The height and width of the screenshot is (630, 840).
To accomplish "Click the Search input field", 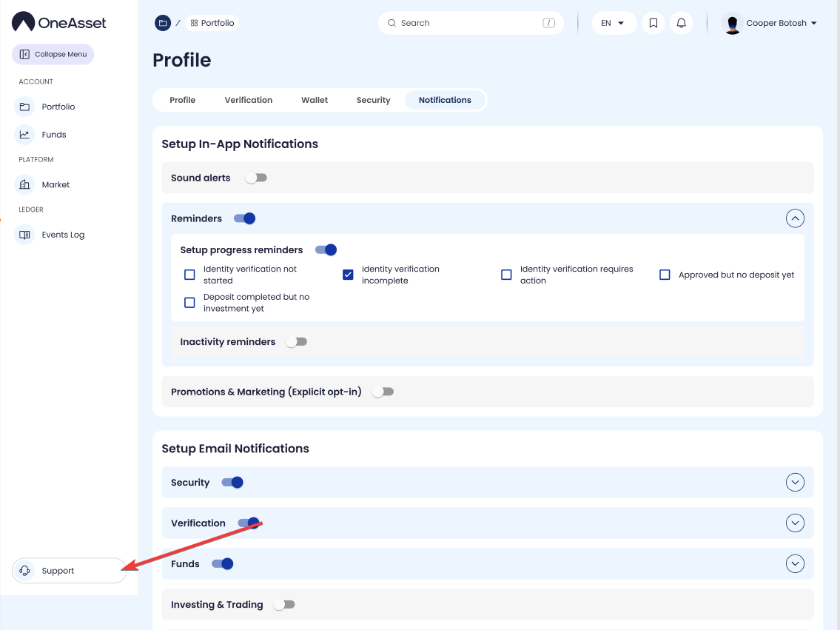I will [470, 23].
